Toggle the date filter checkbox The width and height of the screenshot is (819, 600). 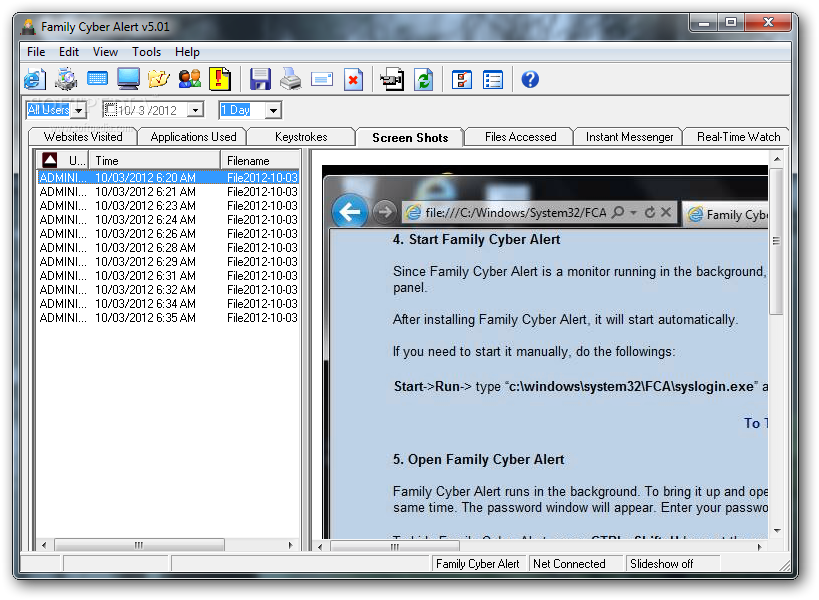click(x=110, y=110)
